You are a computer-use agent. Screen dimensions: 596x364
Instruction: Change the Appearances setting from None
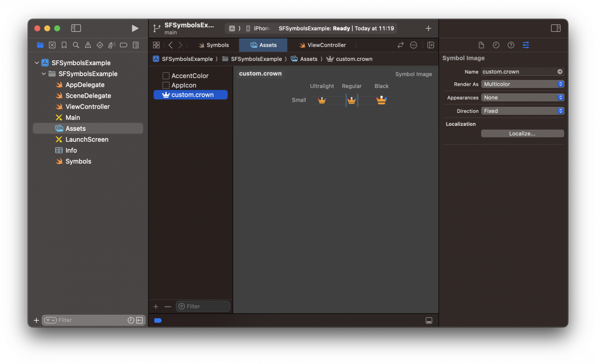522,97
